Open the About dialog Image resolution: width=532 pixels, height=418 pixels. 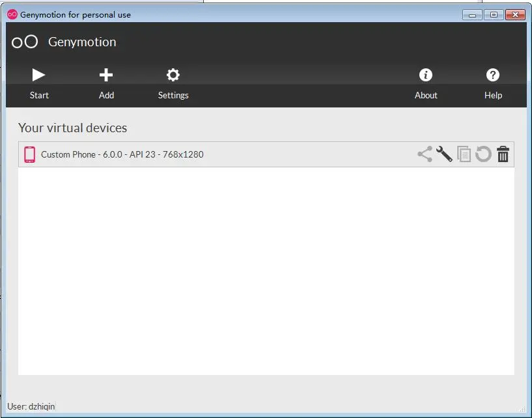pos(426,83)
